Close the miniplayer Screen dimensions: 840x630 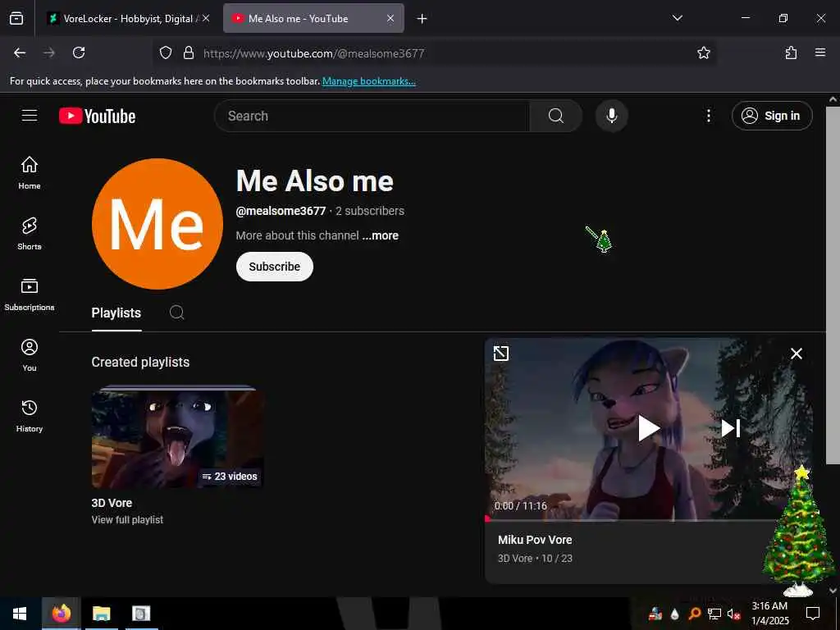coord(796,354)
